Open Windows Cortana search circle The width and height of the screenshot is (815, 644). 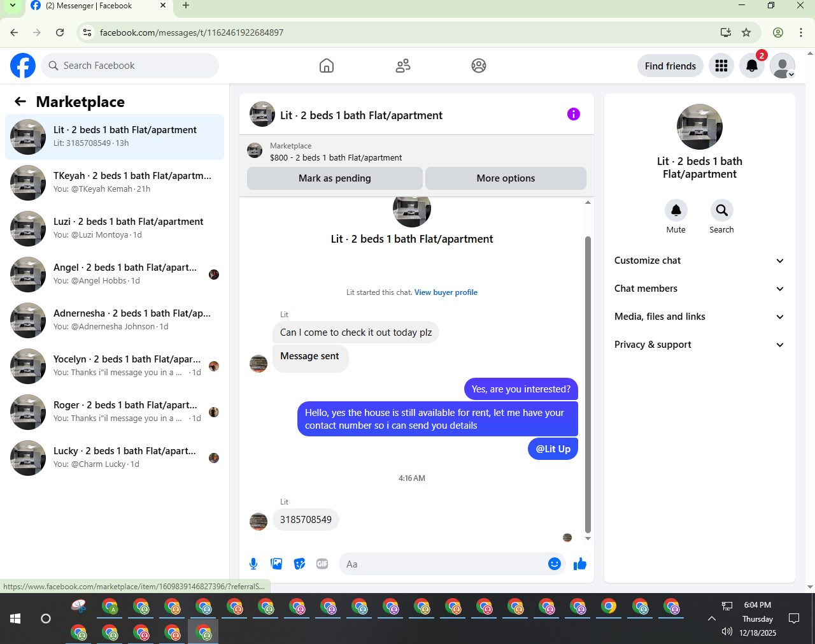click(46, 619)
